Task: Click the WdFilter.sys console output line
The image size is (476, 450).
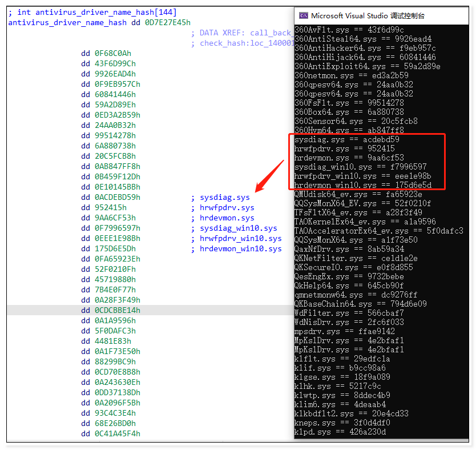Action: point(349,313)
